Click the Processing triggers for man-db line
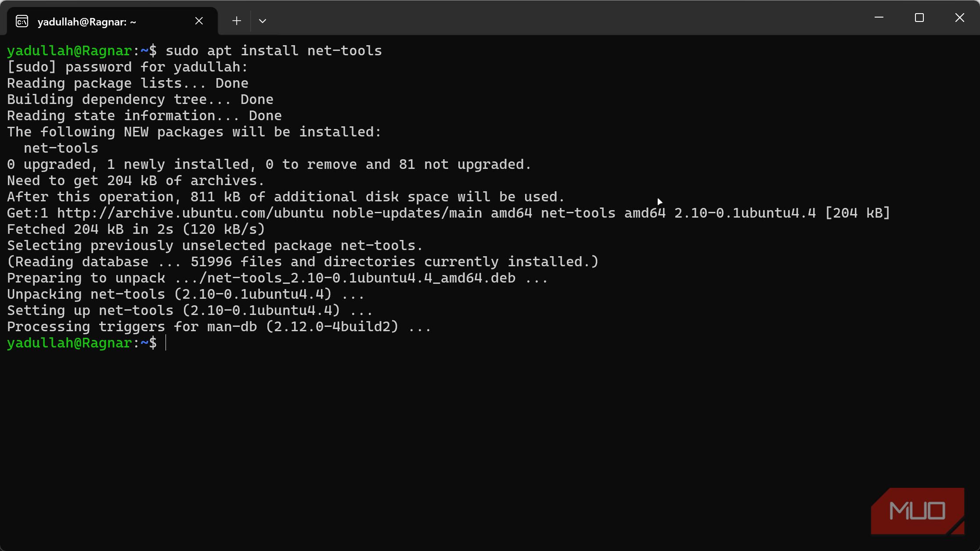The image size is (980, 551). [x=219, y=327]
